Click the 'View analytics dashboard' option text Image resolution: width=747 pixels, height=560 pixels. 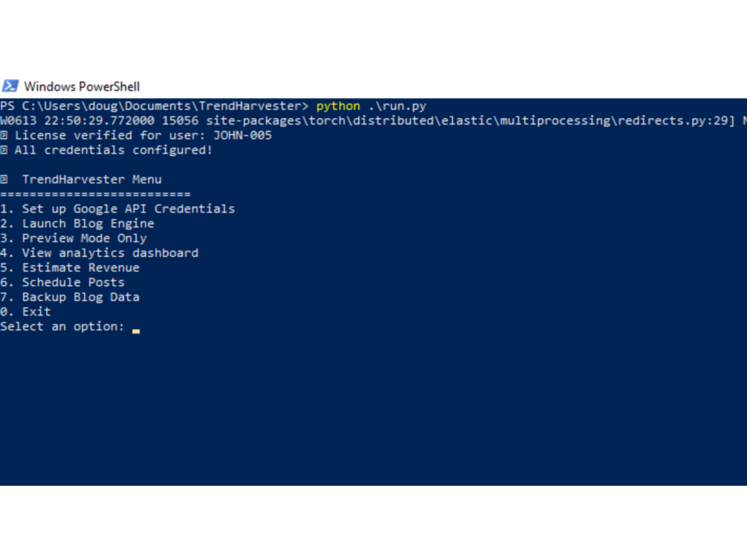tap(110, 253)
